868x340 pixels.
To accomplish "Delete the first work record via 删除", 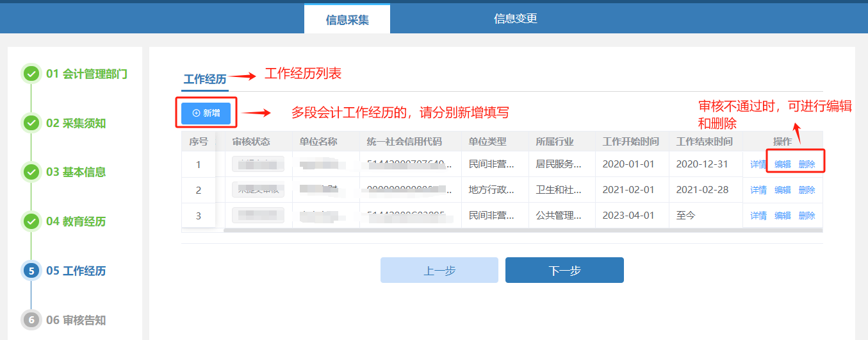I will click(x=807, y=164).
